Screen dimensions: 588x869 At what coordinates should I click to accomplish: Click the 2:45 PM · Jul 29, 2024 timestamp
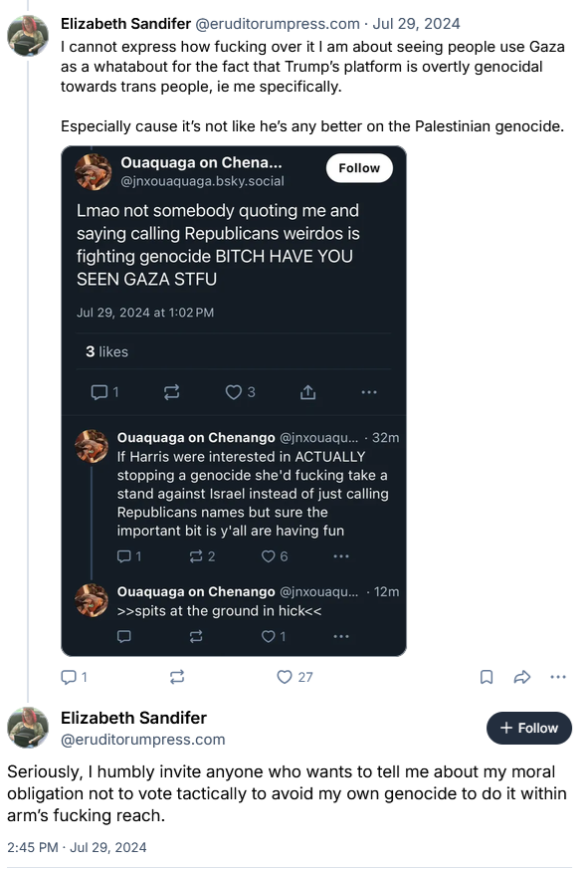coord(77,847)
